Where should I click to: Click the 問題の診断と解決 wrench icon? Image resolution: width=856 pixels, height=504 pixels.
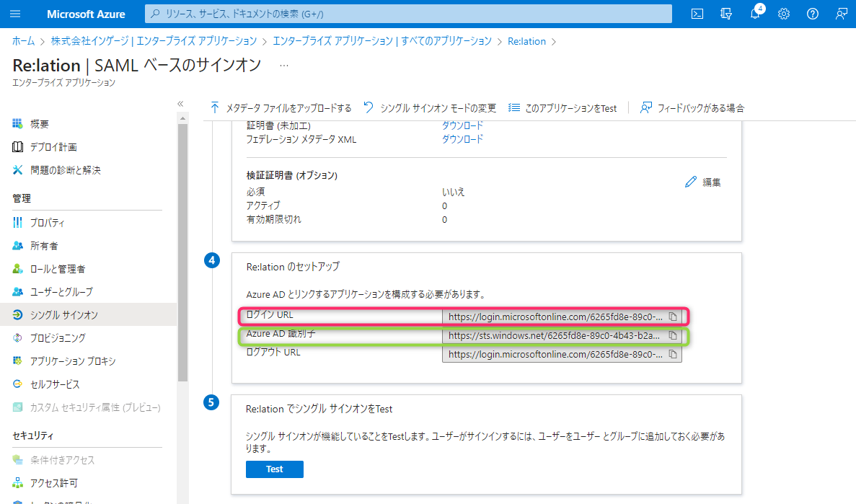point(17,170)
